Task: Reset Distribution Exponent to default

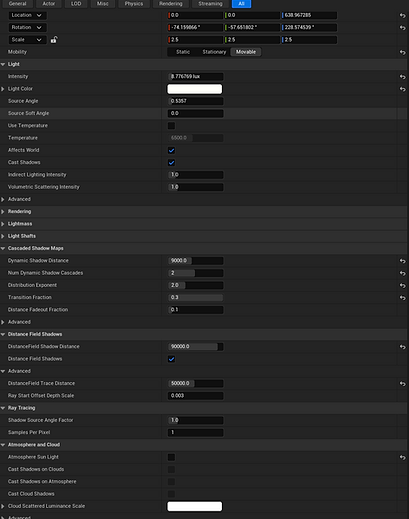Action: [402, 286]
